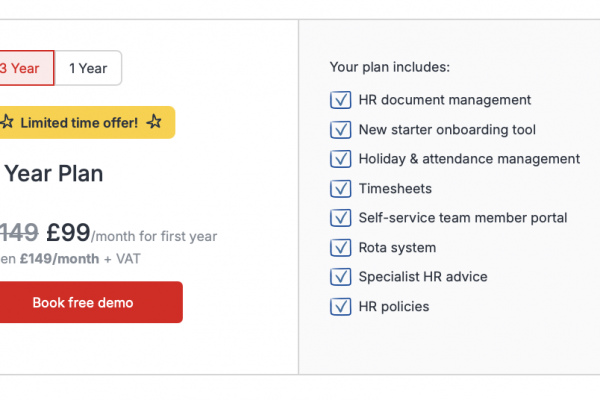Click the 'Your plan includes:' heading
This screenshot has width=600, height=400.
[390, 67]
